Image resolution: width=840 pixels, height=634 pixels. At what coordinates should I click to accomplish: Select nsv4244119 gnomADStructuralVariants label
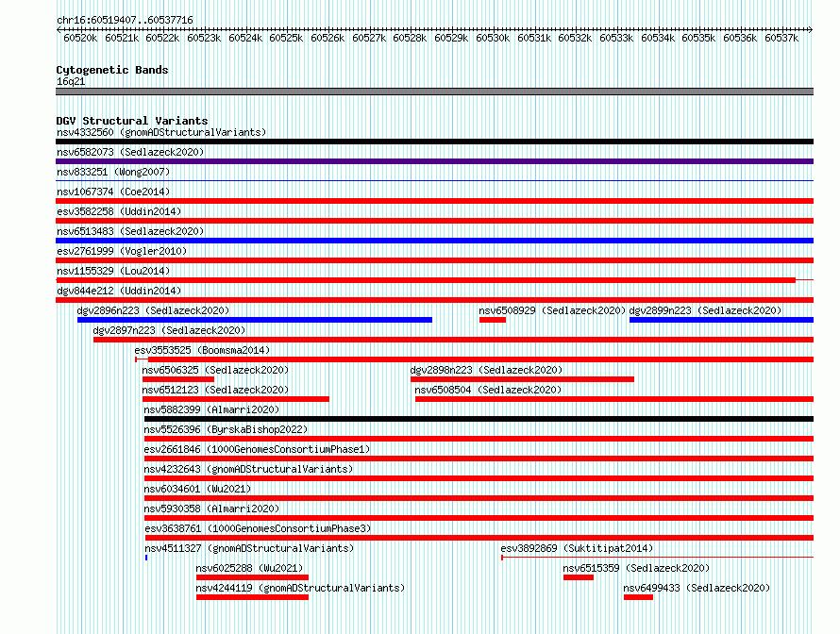[x=300, y=588]
